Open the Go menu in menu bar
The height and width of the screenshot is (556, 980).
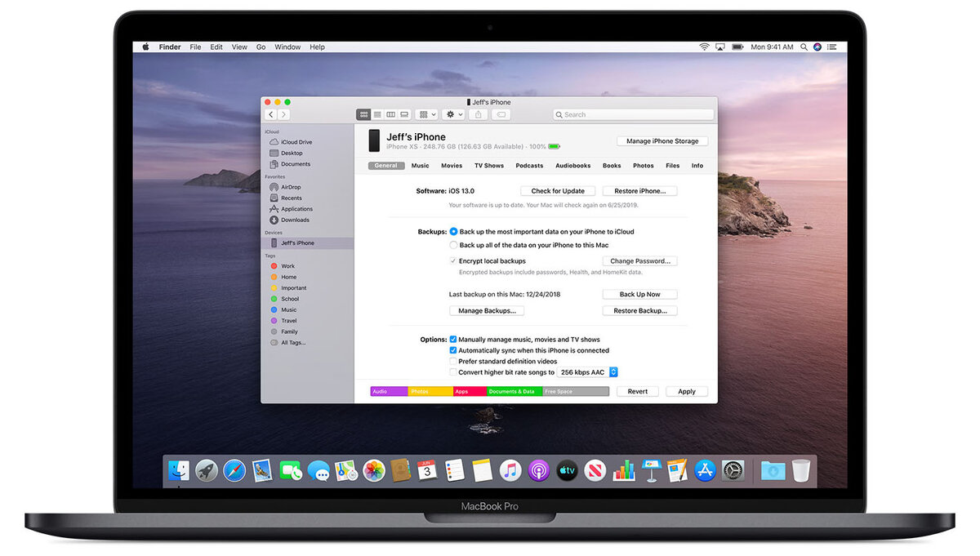click(x=261, y=47)
